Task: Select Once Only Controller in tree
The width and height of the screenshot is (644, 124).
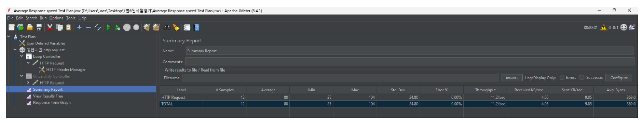Action: pyautogui.click(x=52, y=76)
